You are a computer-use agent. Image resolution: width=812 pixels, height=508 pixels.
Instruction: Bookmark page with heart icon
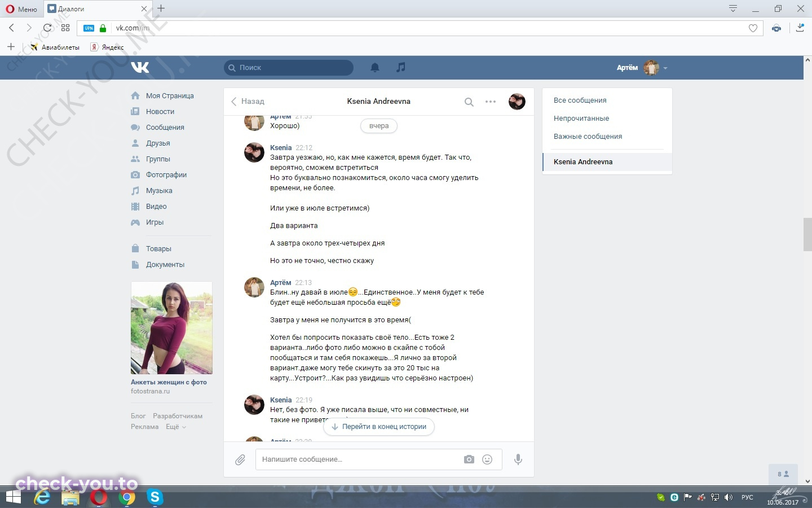tap(753, 28)
